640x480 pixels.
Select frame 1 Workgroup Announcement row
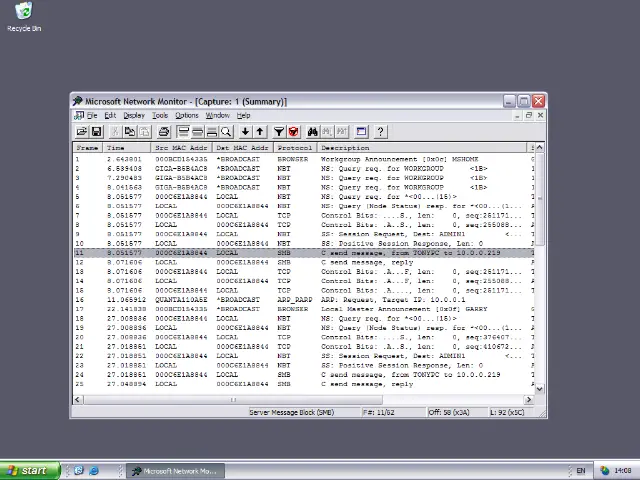click(x=304, y=159)
